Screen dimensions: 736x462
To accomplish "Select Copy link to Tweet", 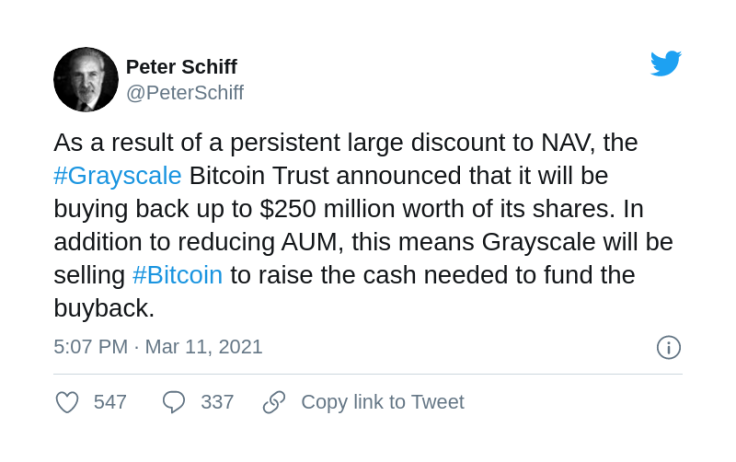I will (383, 402).
